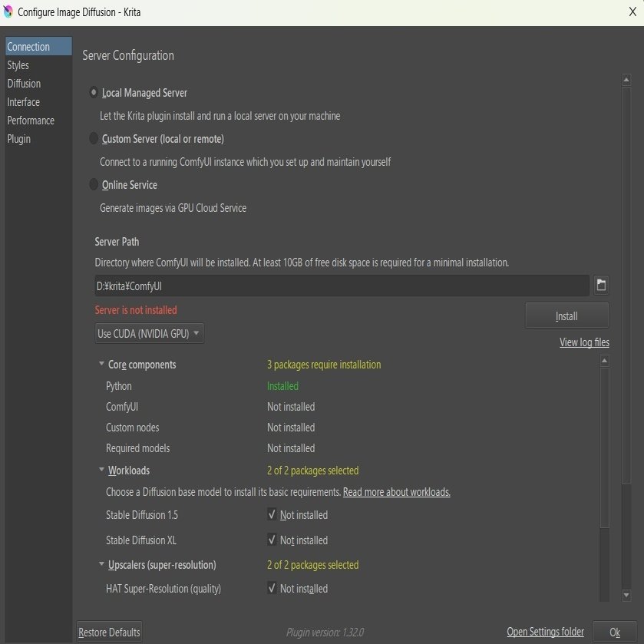Select Custom Server radio button
644x644 pixels.
(x=94, y=138)
